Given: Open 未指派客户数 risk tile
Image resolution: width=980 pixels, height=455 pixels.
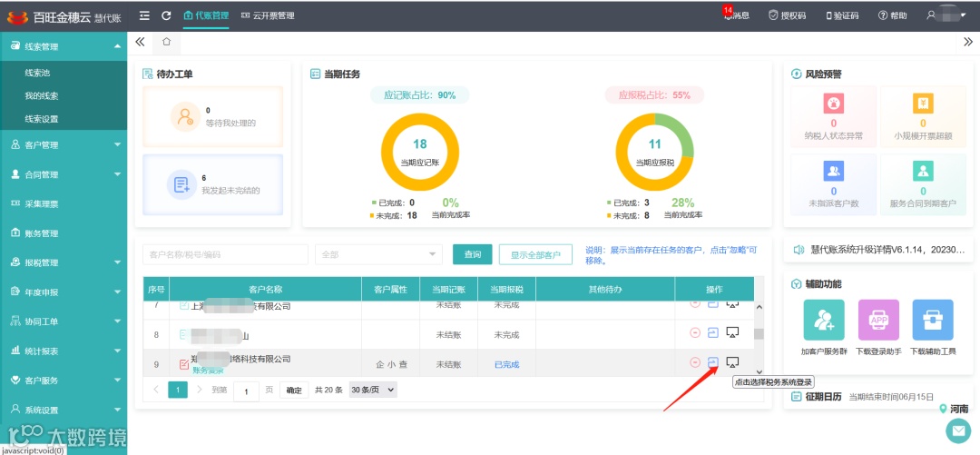Looking at the screenshot, I should (x=833, y=184).
